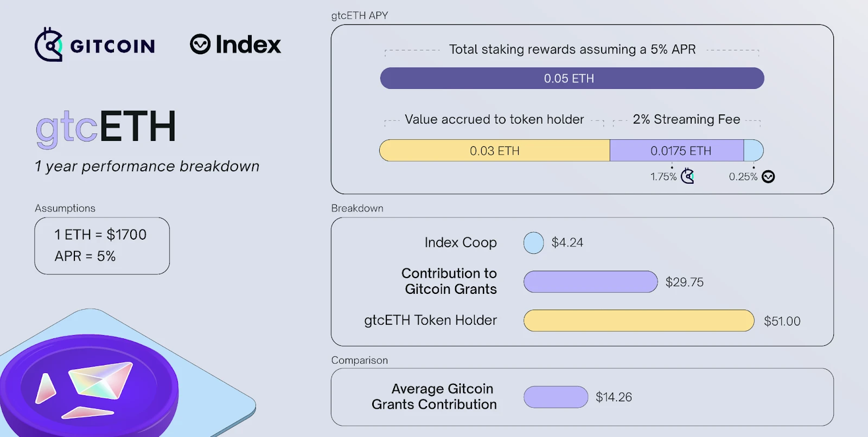Click the small Gitcoin icon beside 1.75%
868x437 pixels.
688,176
